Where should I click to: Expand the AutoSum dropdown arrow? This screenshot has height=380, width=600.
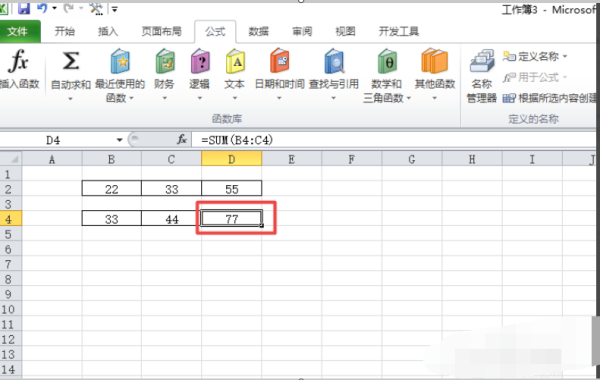point(70,99)
